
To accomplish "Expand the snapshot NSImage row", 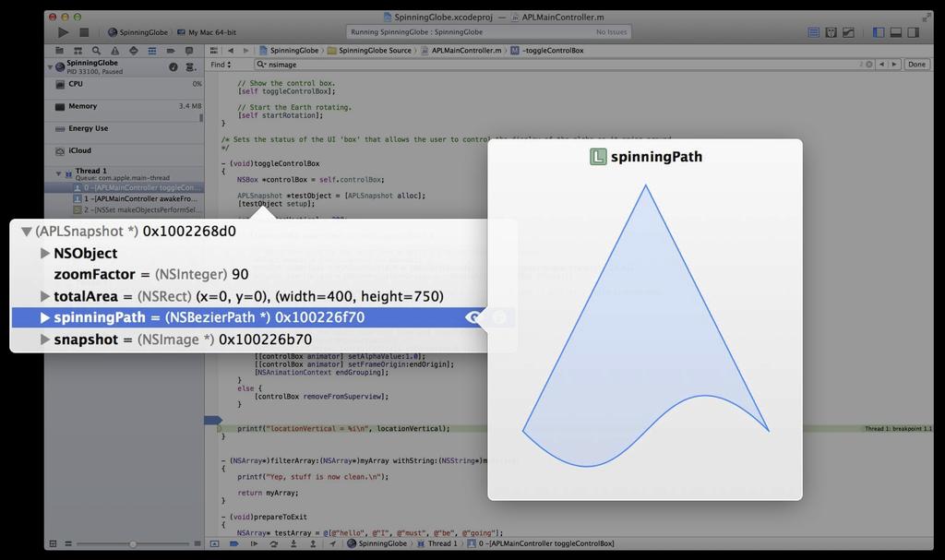I will [x=44, y=340].
